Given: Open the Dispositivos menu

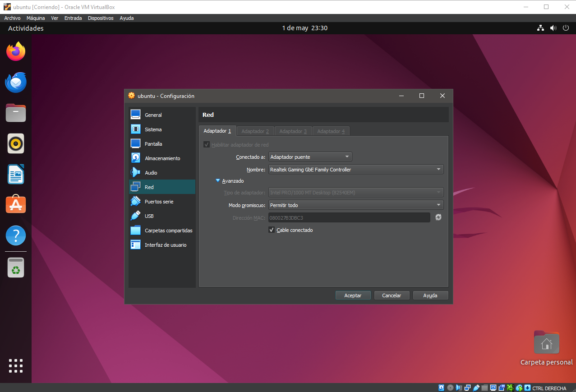Looking at the screenshot, I should 101,18.
